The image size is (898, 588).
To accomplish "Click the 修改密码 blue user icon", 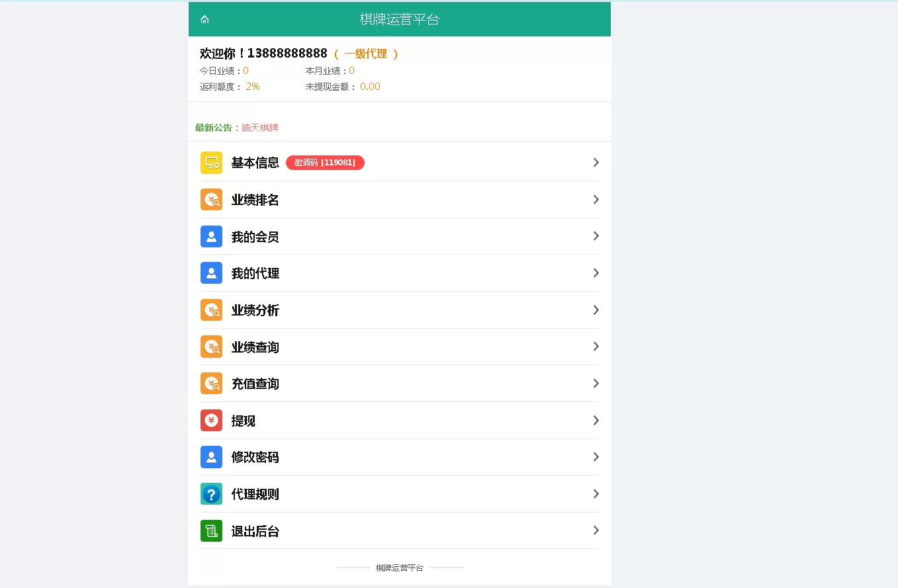I will click(211, 456).
